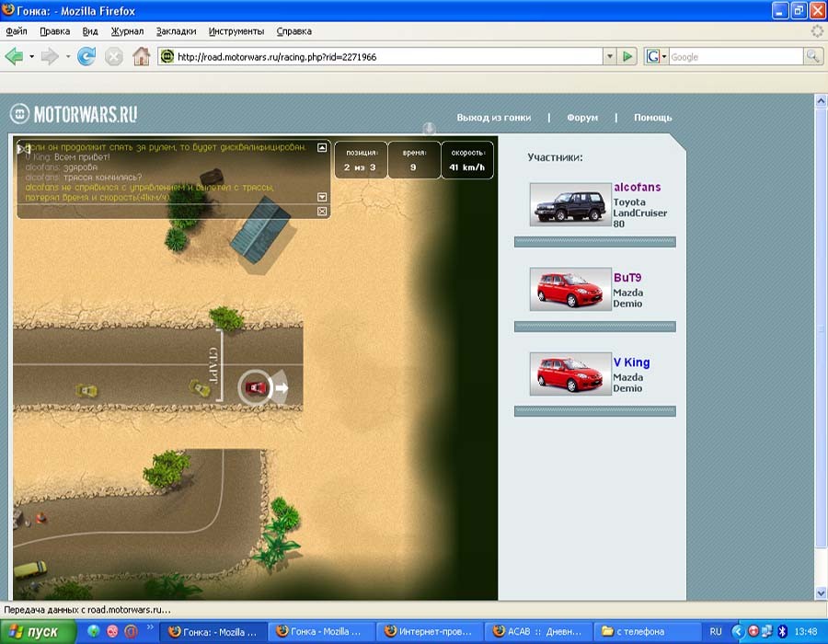
Task: Open the search engine selector dropdown
Action: click(x=663, y=56)
